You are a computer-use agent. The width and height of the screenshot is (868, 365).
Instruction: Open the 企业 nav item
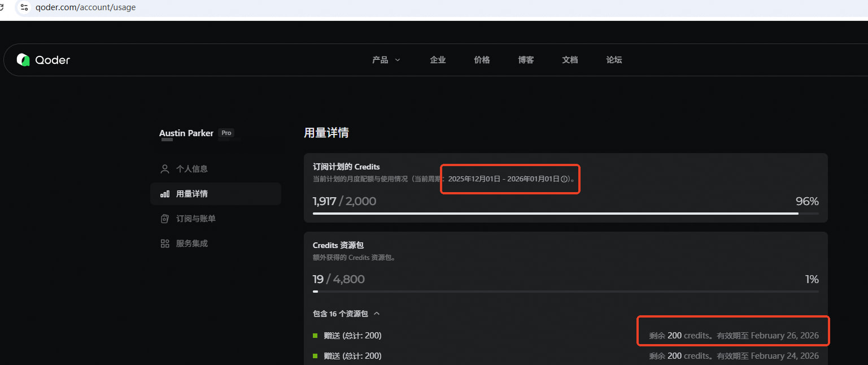438,60
